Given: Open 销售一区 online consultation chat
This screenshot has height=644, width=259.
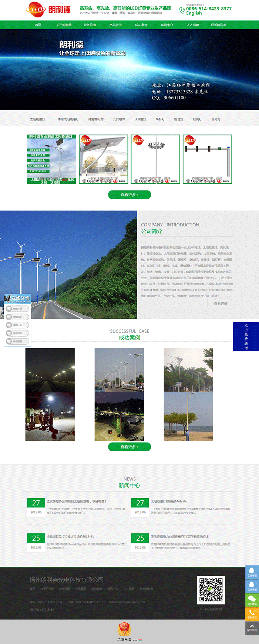Looking at the screenshot, I should tap(18, 309).
